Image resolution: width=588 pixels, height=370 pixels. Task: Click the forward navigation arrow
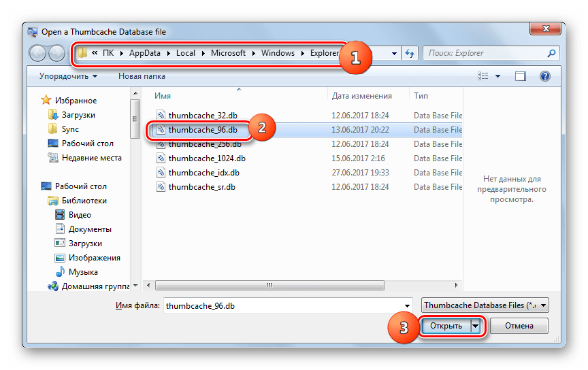click(x=57, y=53)
